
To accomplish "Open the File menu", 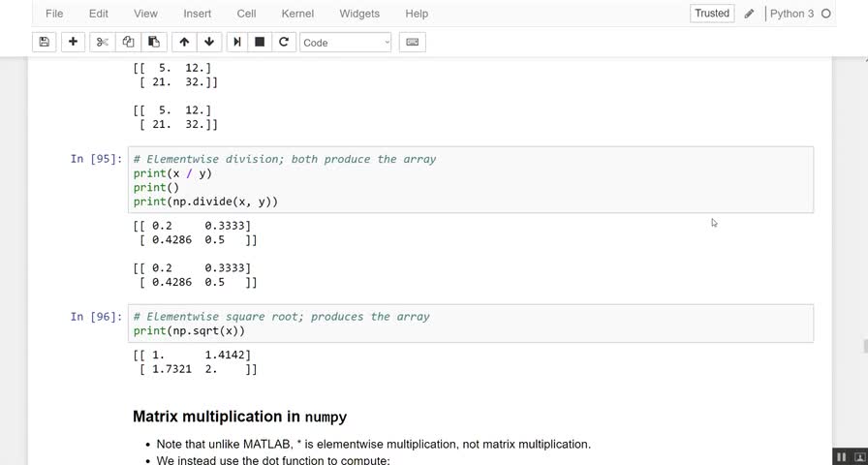I will click(54, 14).
